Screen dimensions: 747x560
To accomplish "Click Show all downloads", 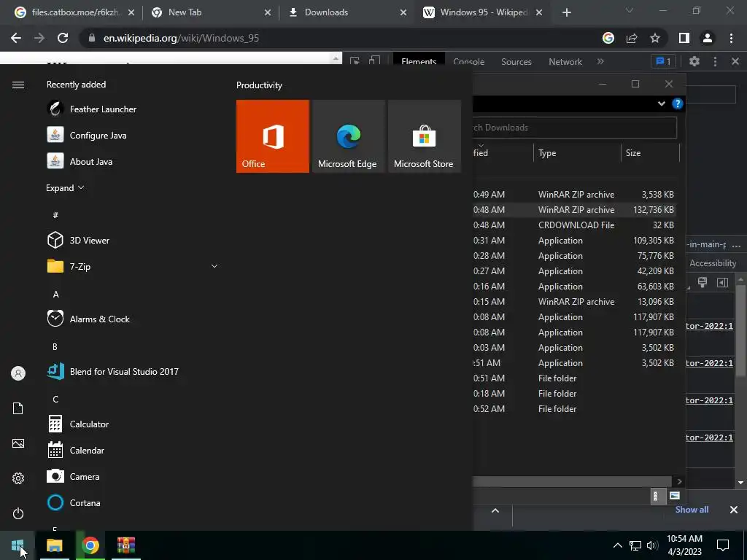I will point(692,510).
